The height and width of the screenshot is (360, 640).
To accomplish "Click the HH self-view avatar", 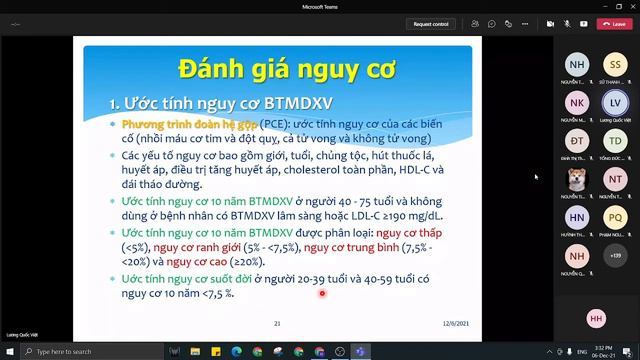I will pyautogui.click(x=596, y=318).
